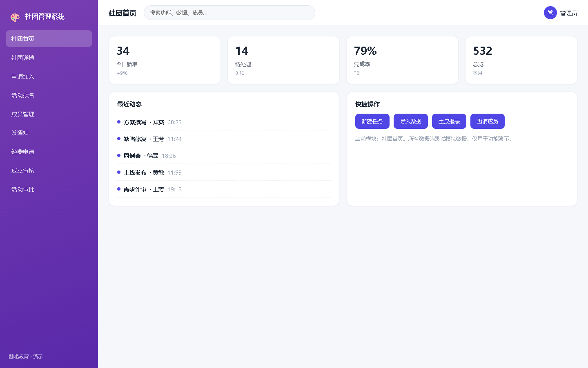The height and width of the screenshot is (368, 588).
Task: Click the palette logo icon in sidebar
Action: click(15, 17)
